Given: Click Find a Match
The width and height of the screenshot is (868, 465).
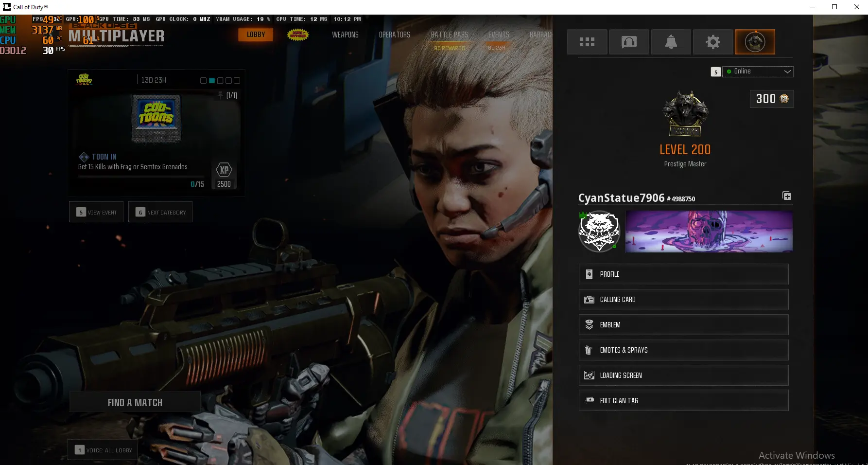Looking at the screenshot, I should [x=135, y=402].
